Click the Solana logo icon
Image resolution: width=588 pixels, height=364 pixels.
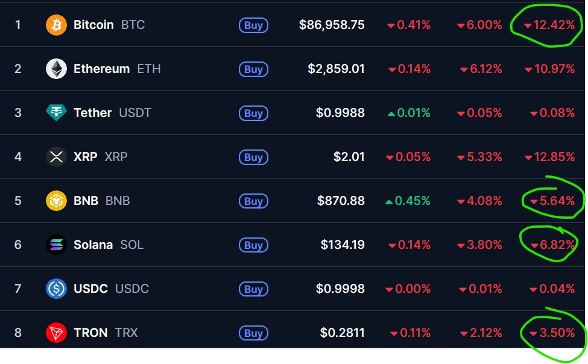57,245
